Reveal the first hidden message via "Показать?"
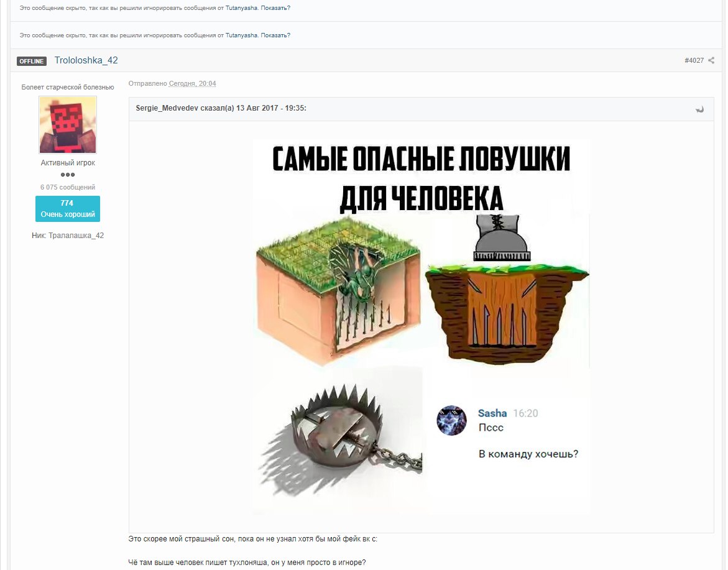The image size is (728, 570). [x=275, y=8]
